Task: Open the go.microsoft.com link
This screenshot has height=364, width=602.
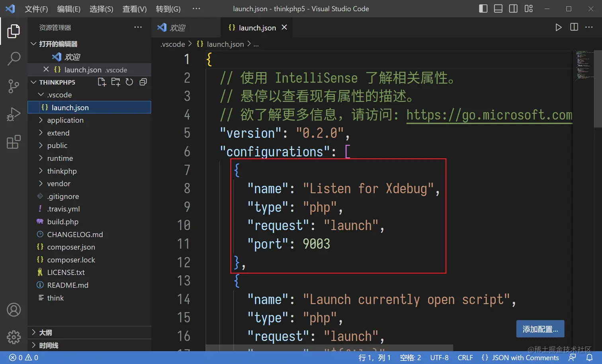Action: [489, 115]
